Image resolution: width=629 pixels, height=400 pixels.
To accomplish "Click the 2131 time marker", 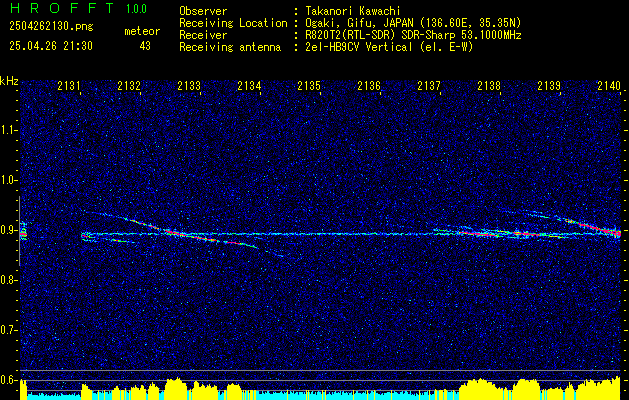I will [69, 85].
